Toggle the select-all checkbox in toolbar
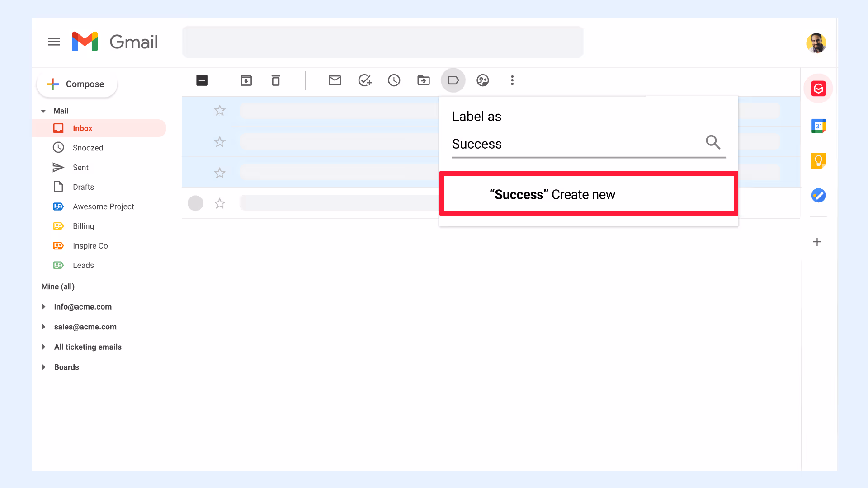 click(202, 80)
